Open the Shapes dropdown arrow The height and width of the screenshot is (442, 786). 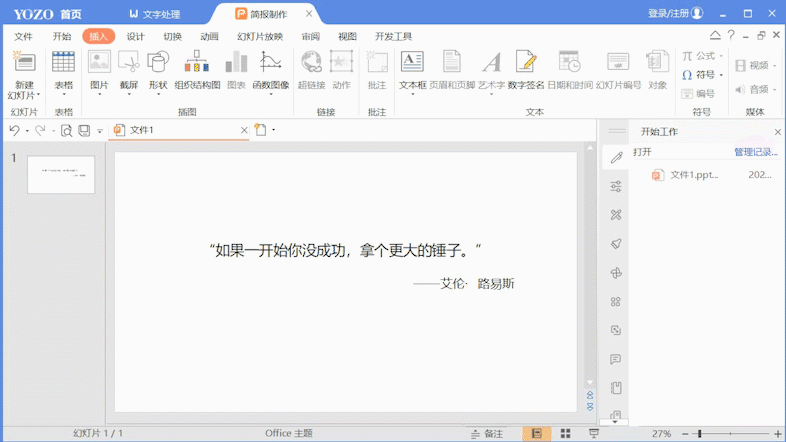pyautogui.click(x=158, y=95)
